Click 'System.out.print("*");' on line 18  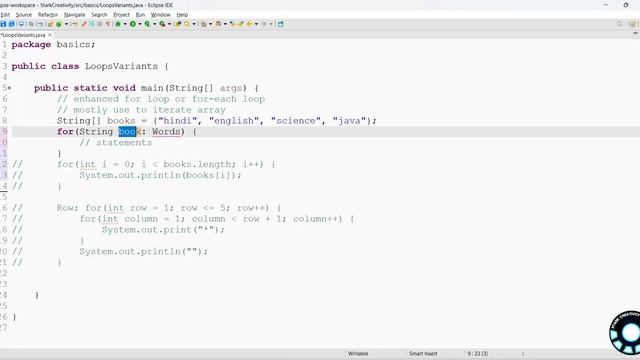pyautogui.click(x=163, y=230)
